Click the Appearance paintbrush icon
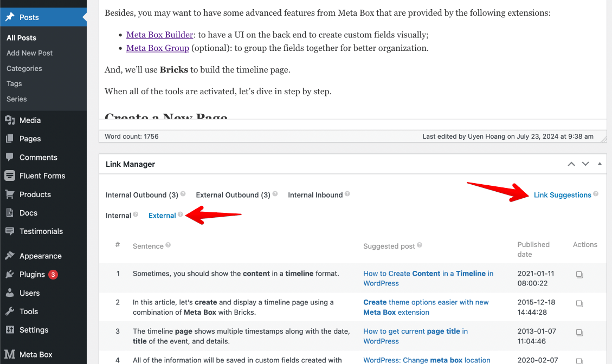 pyautogui.click(x=10, y=256)
